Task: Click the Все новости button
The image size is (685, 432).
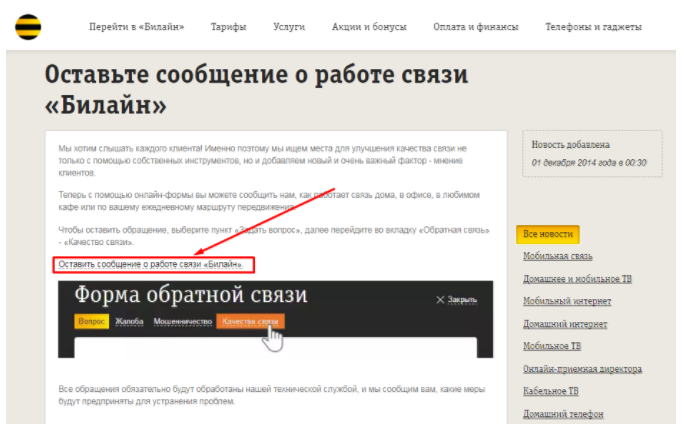Action: click(548, 234)
